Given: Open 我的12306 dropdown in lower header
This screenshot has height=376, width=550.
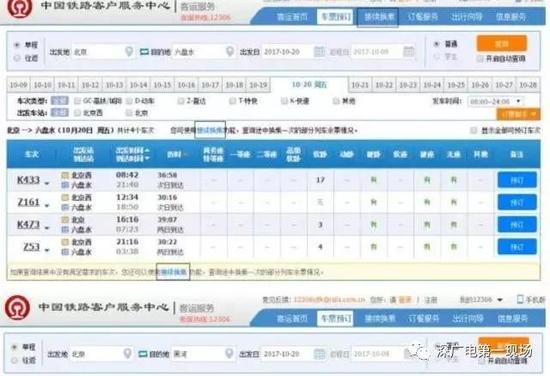Looking at the screenshot, I should 481,300.
